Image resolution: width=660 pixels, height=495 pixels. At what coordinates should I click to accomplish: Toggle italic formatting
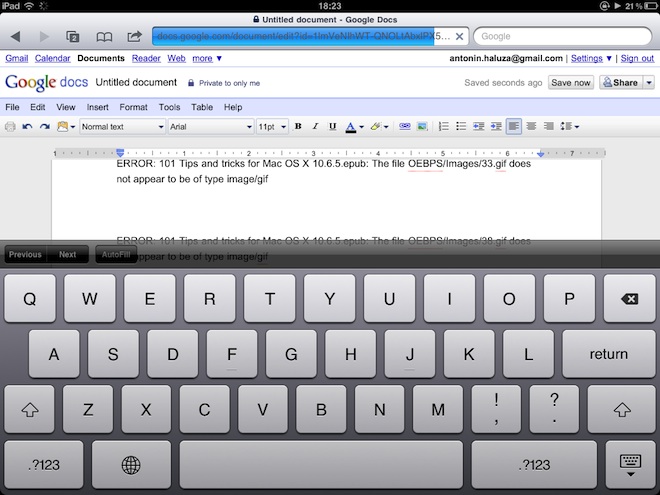point(315,126)
